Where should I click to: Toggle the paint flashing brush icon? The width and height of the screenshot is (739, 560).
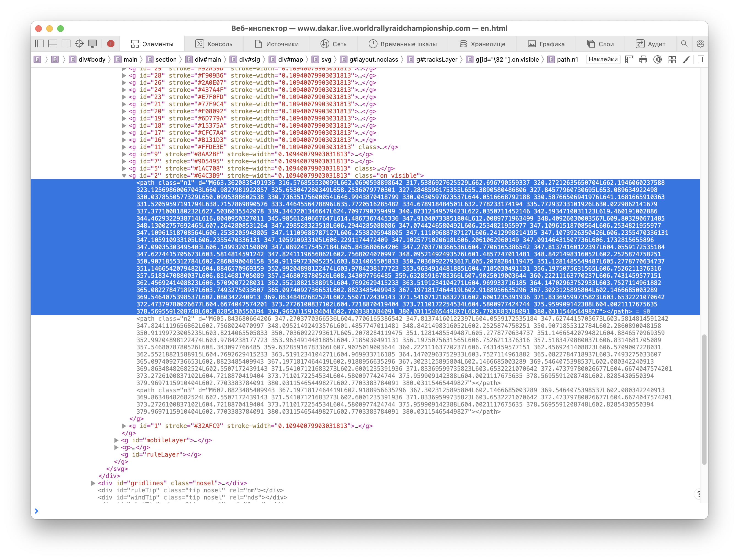[x=686, y=60]
